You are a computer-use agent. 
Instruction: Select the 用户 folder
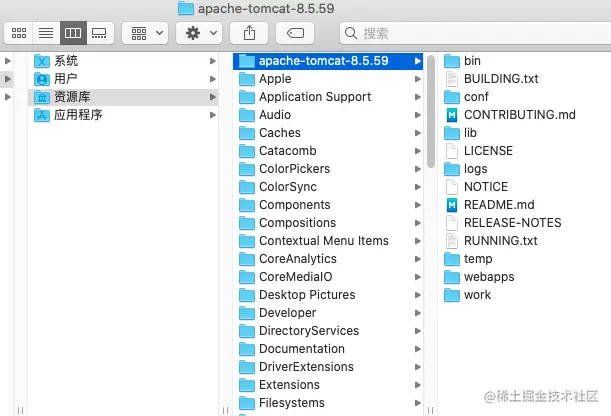point(124,79)
